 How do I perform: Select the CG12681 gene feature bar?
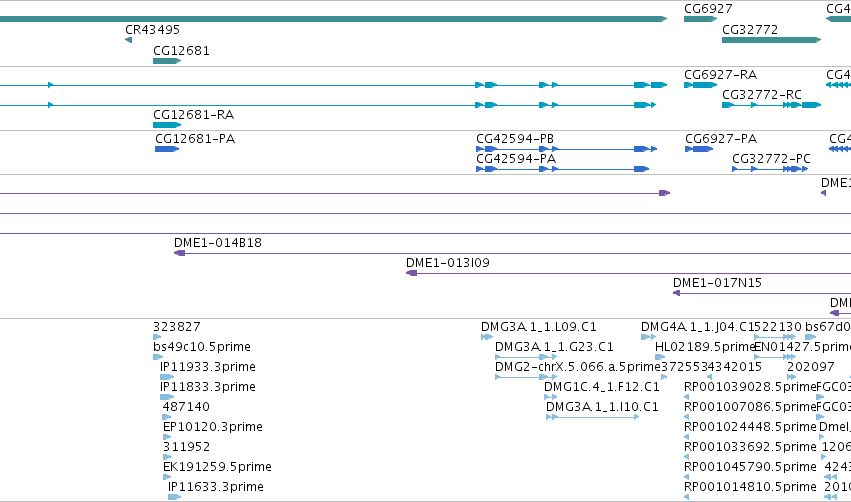(167, 61)
